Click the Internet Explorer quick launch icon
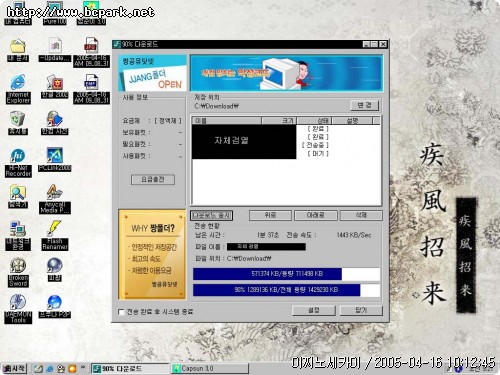500x375 pixels. tap(50, 368)
